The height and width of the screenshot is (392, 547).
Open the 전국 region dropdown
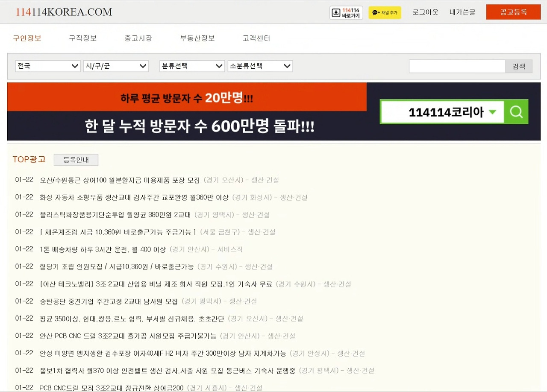tap(47, 66)
